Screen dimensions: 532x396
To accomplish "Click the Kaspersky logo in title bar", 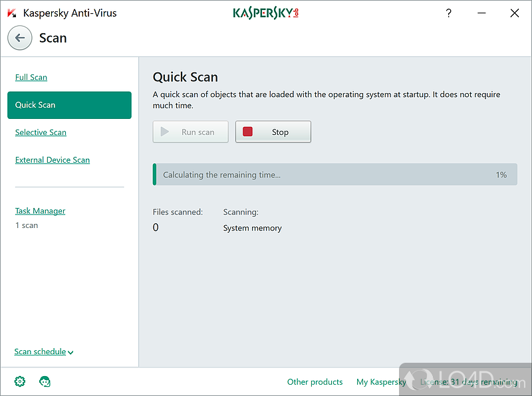I will pos(265,13).
